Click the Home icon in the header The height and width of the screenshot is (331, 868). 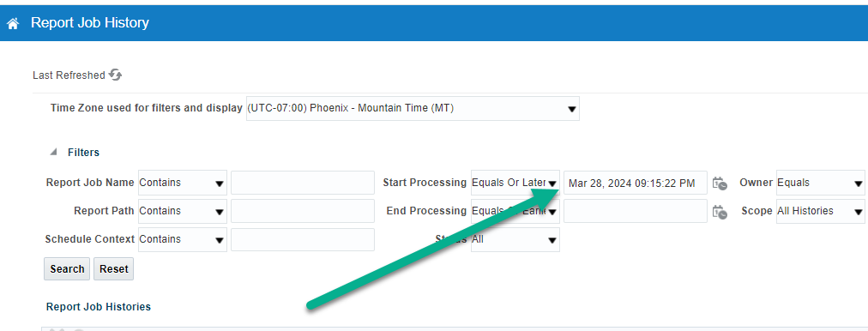[x=13, y=23]
